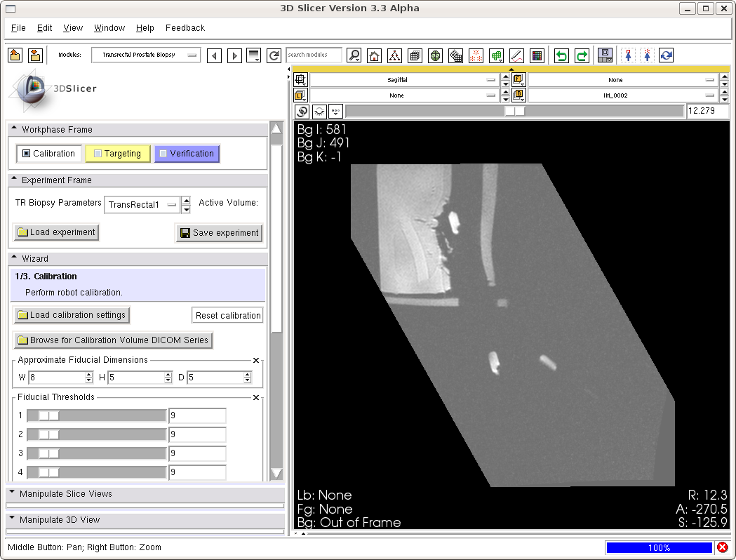Expand the Manipulate Slice Views panel
Screen dimensions: 736x560
pyautogui.click(x=65, y=494)
